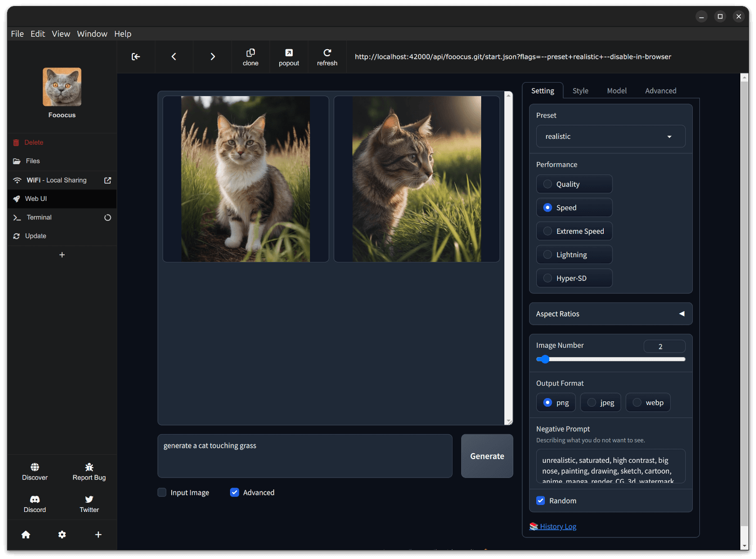756x559 pixels.
Task: Open the realistic Preset dropdown
Action: pyautogui.click(x=610, y=136)
